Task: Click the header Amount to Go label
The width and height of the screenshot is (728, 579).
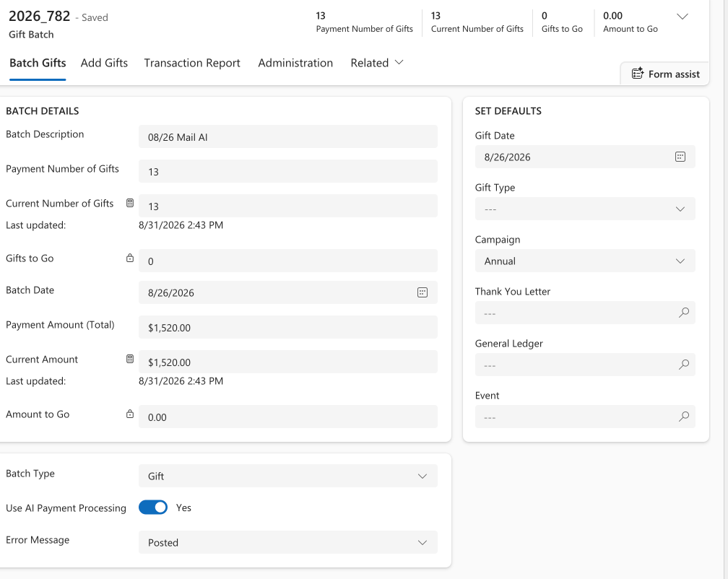Action: coord(630,29)
